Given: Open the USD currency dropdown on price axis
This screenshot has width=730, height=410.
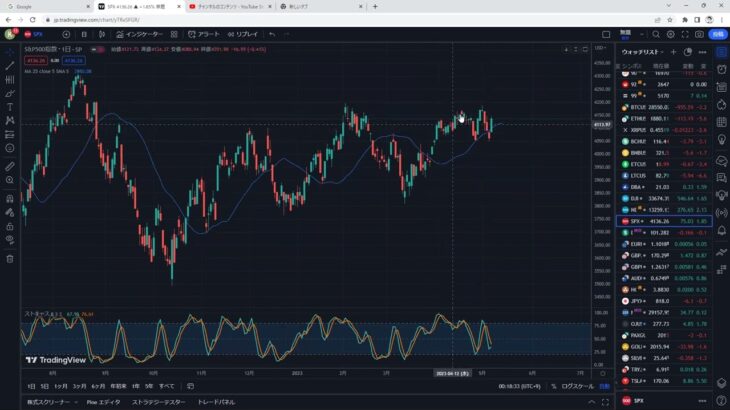Looking at the screenshot, I should pos(601,48).
